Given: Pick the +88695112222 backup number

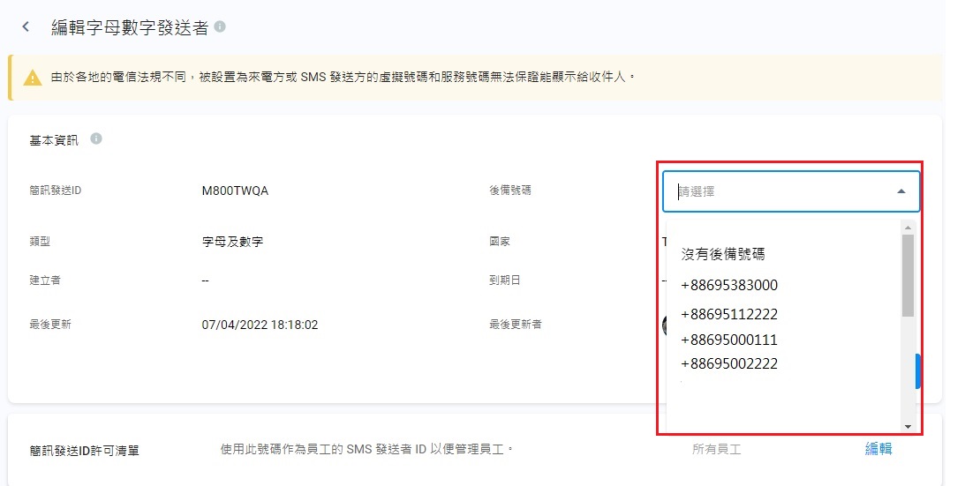Looking at the screenshot, I should [x=729, y=314].
